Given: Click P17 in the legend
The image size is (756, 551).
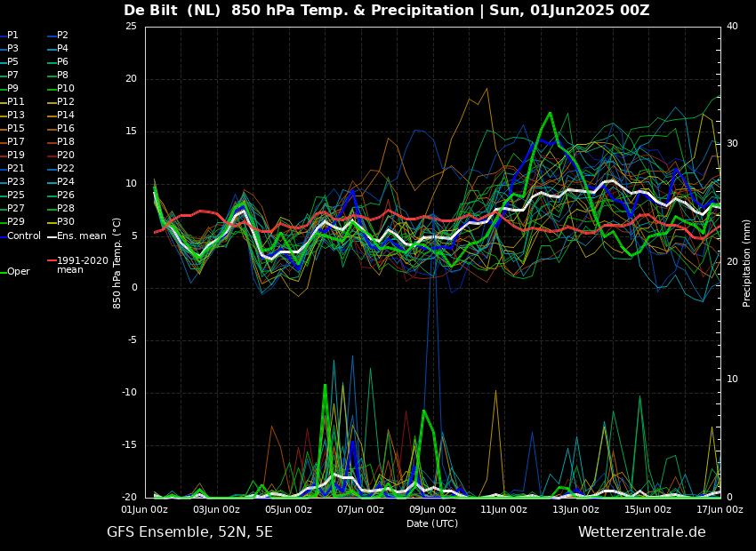Looking at the screenshot, I should (12, 141).
